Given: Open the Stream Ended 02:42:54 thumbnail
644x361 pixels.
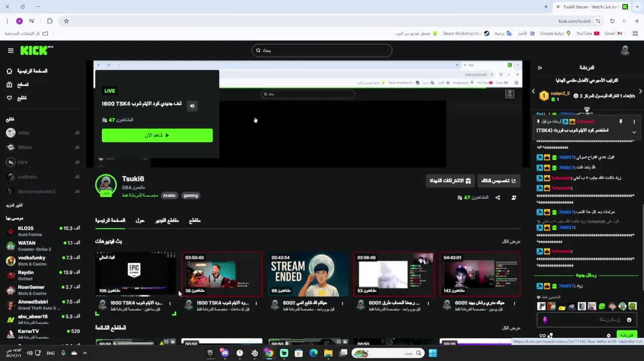Looking at the screenshot, I should 308,274.
